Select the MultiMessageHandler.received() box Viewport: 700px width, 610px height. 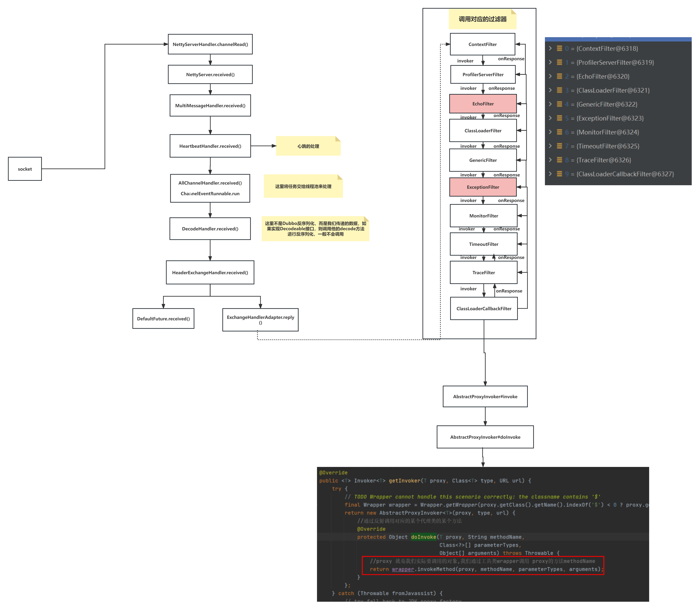210,106
